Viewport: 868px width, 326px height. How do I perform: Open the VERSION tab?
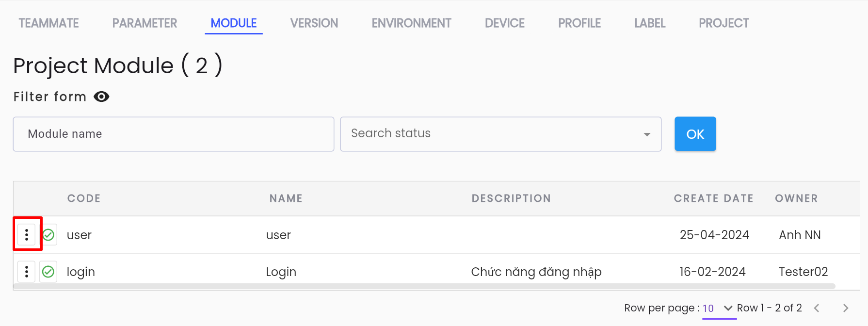314,23
